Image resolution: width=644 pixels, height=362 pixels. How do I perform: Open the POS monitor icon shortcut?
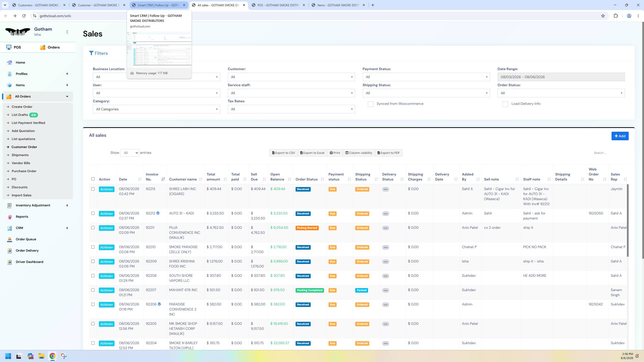pos(9,47)
